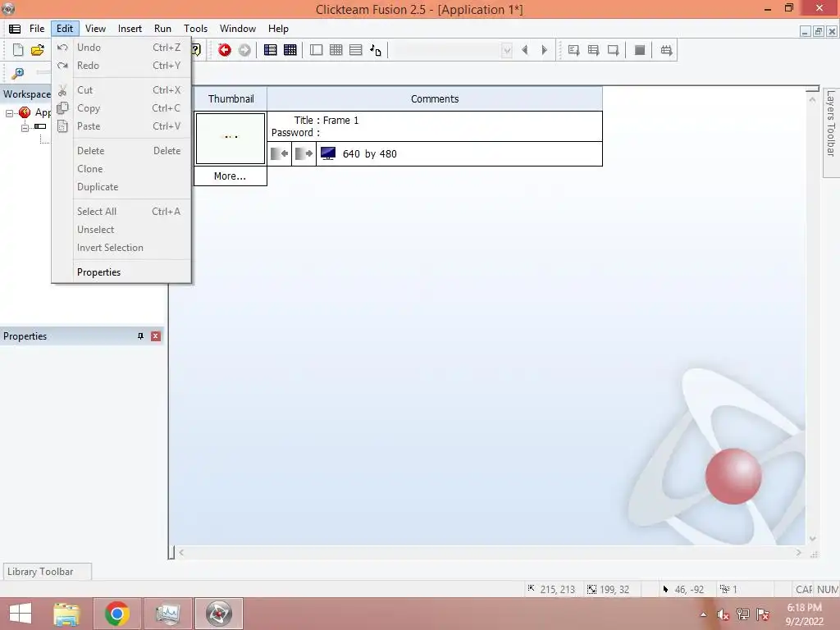This screenshot has height=630, width=840.
Task: Open the Frame Editor icon
Action: click(316, 50)
